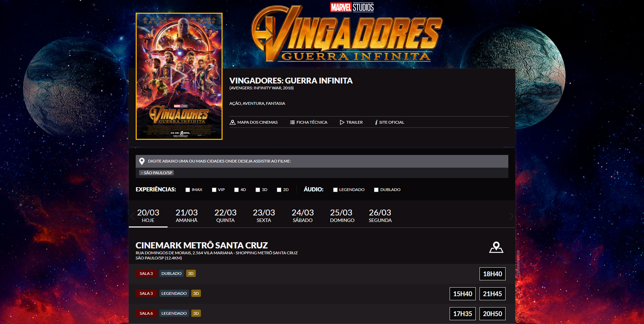
Task: Click the Vingadores: Guerra Infinita title heading
Action: pos(291,81)
